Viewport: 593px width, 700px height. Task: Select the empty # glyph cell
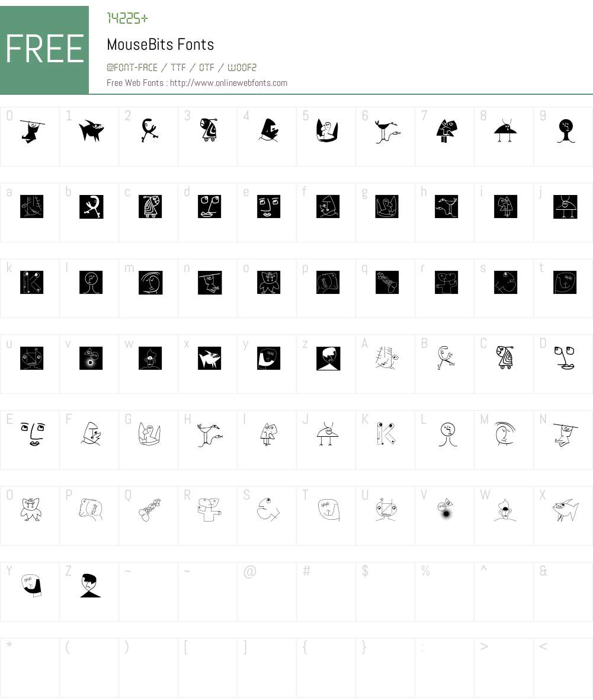(x=326, y=592)
